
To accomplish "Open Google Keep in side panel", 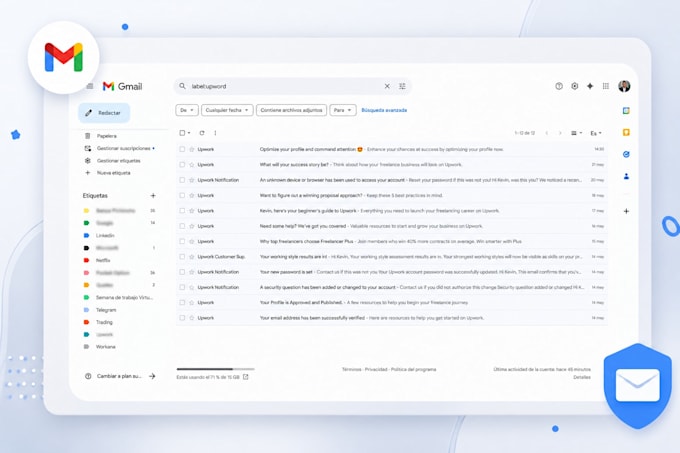I will tap(626, 132).
